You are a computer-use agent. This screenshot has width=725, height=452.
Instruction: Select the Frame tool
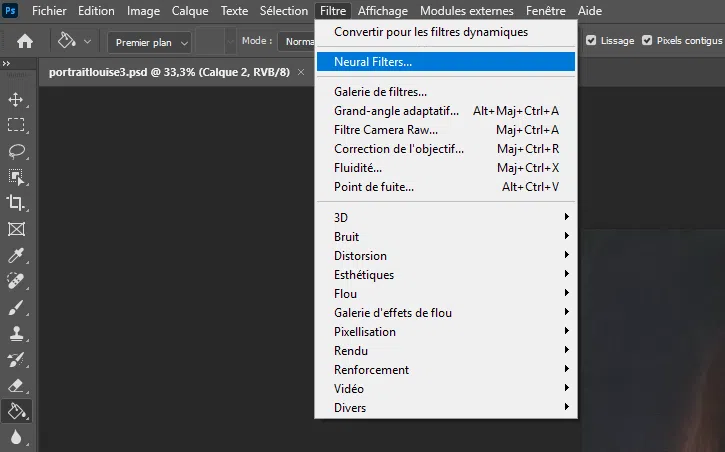16,229
